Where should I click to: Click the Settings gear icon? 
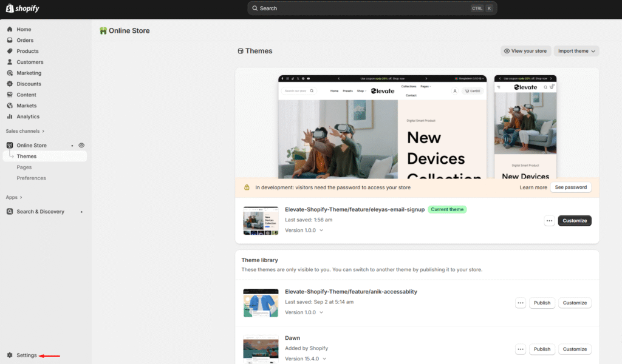[x=10, y=356]
